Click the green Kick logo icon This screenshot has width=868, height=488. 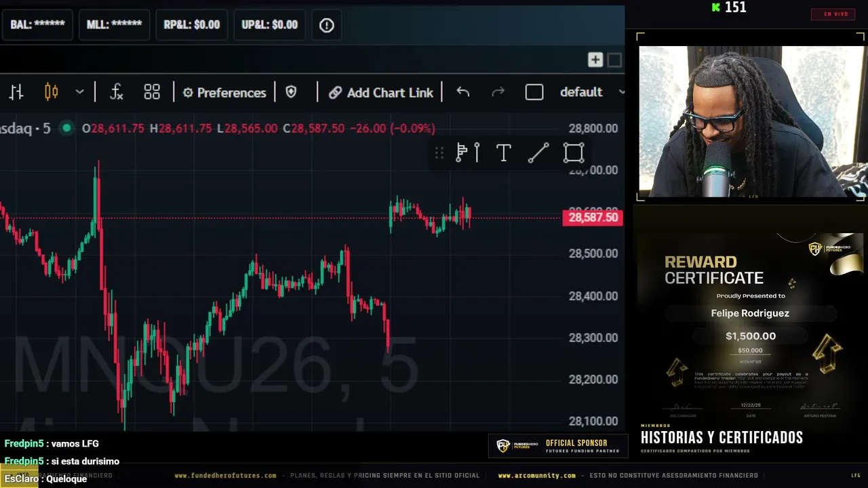715,7
